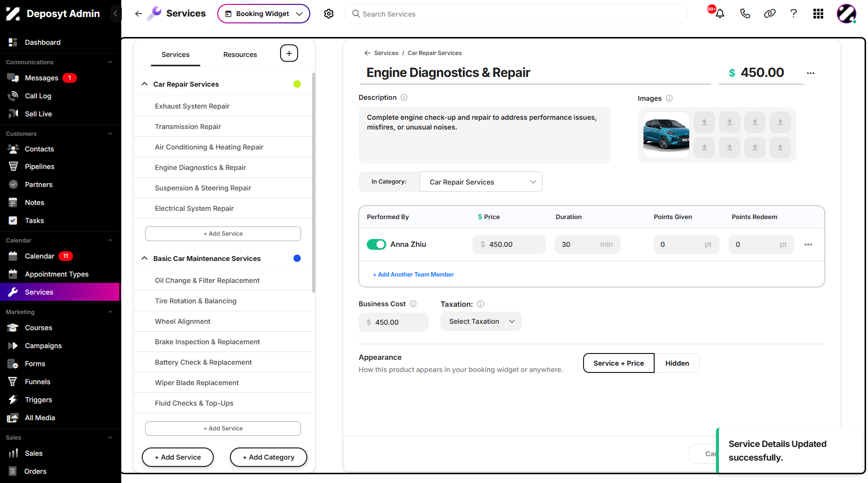868x483 pixels.
Task: Switch to the Resources tab
Action: (x=240, y=55)
